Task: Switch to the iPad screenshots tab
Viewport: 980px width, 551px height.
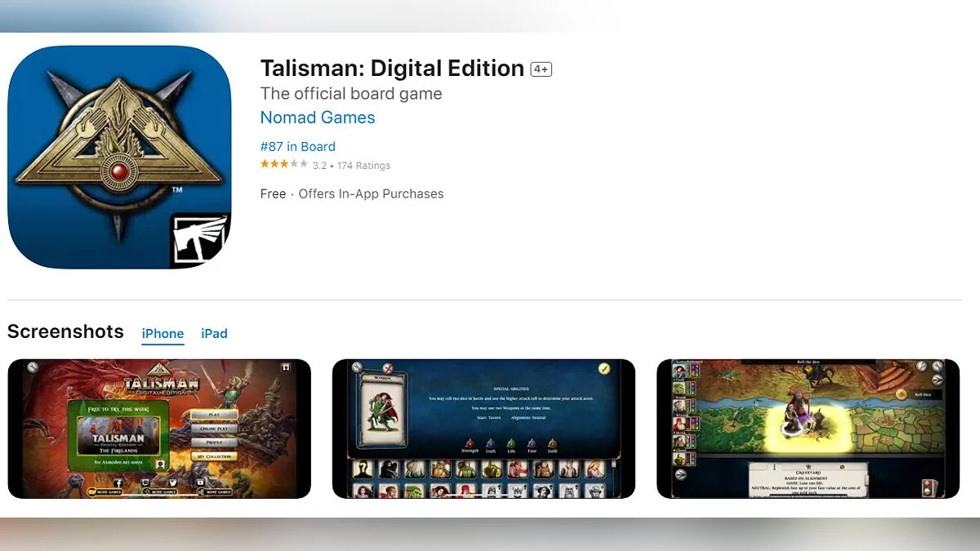Action: point(214,334)
